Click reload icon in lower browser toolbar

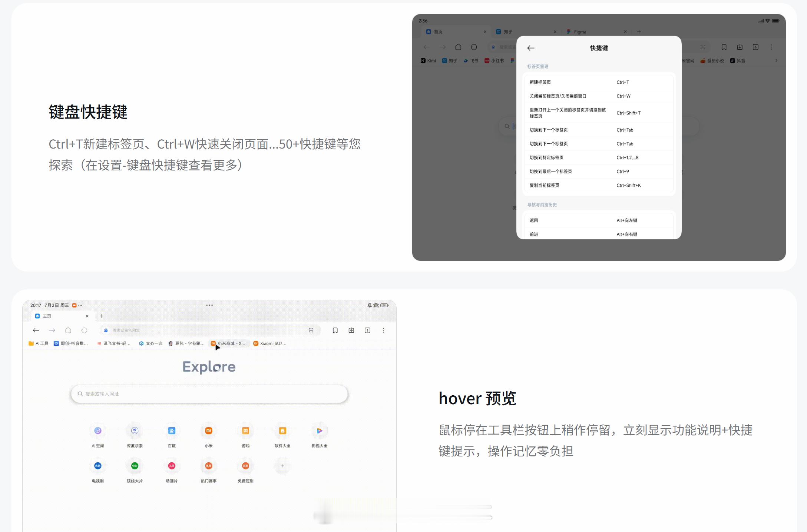[85, 330]
